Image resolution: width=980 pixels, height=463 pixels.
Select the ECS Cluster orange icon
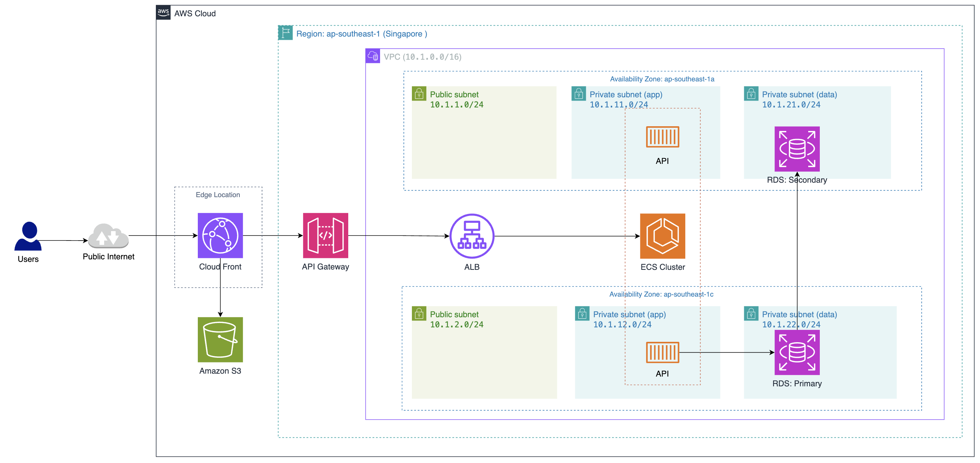(x=662, y=236)
